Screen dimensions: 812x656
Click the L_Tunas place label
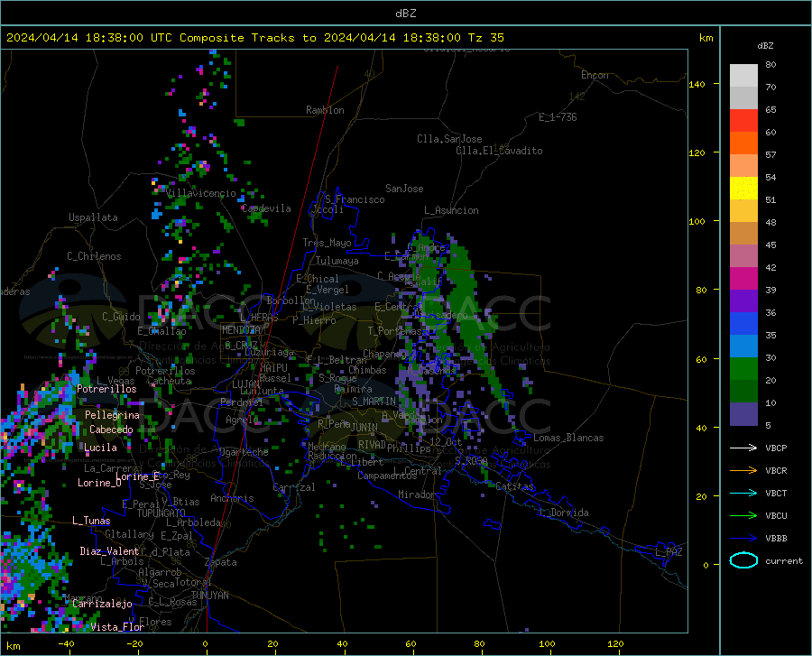(x=91, y=521)
